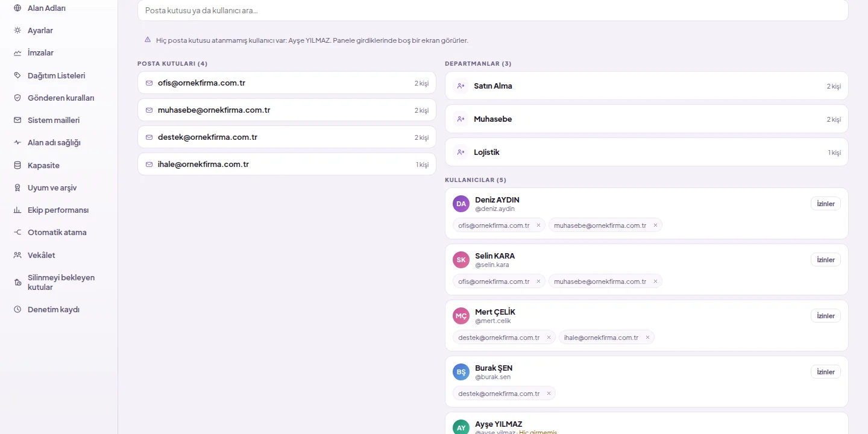Remove muhasebe@ornekfirma.com.tr tag from Deniz AYDIN
Image resolution: width=868 pixels, height=434 pixels.
point(655,225)
